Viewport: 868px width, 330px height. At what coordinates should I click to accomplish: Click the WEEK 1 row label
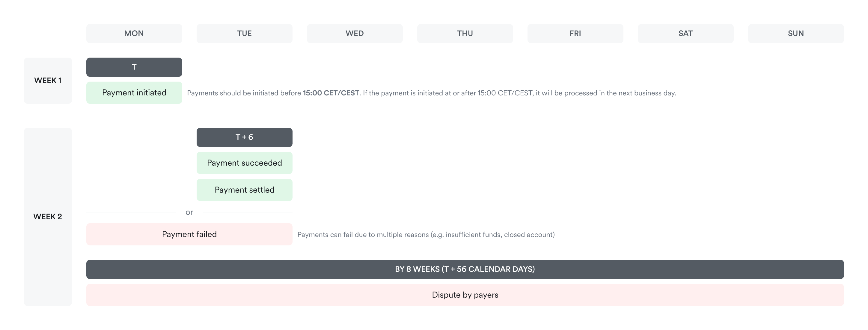click(48, 81)
